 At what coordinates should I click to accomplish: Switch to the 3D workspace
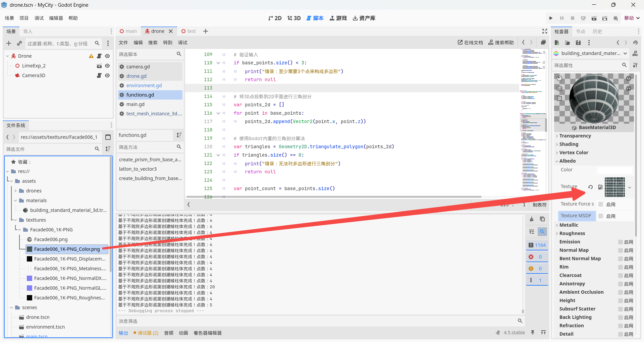click(x=294, y=18)
